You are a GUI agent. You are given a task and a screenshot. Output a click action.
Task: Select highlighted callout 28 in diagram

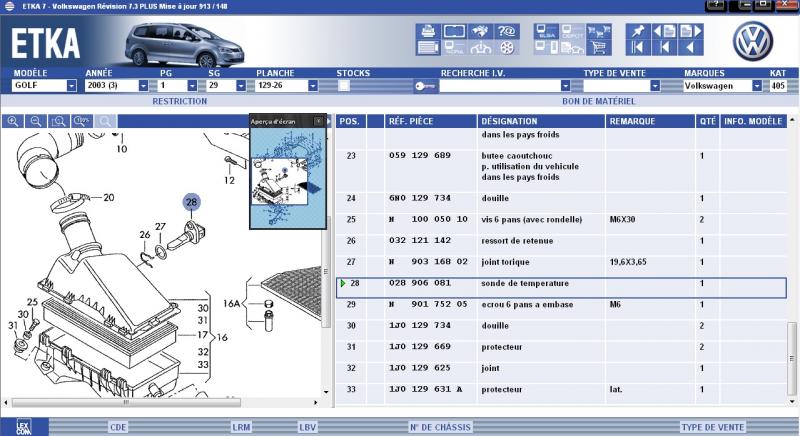point(191,202)
